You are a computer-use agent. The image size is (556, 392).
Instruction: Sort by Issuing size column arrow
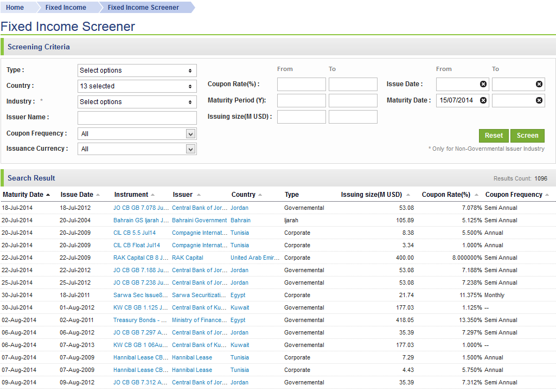(x=408, y=195)
